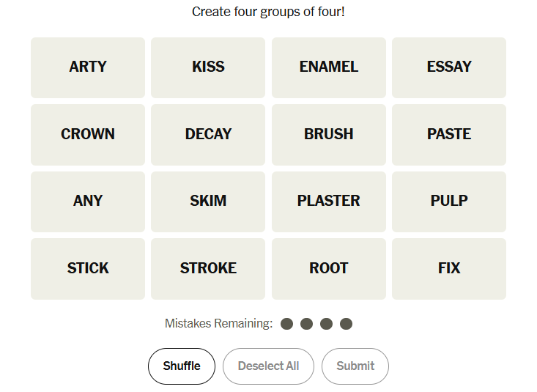Click the first mistakes remaining dot
The height and width of the screenshot is (392, 537).
pyautogui.click(x=287, y=324)
